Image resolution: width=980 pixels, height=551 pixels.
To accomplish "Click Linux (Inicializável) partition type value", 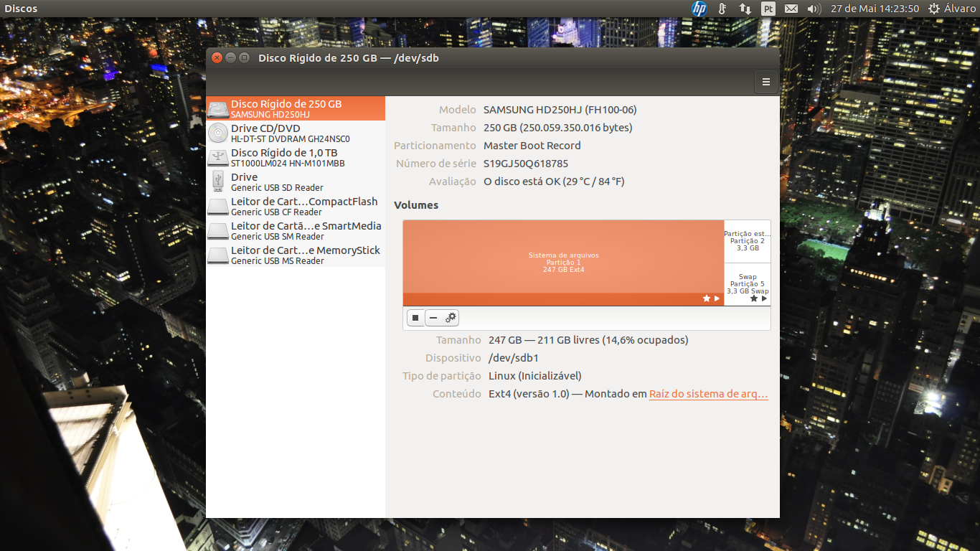I will [535, 376].
